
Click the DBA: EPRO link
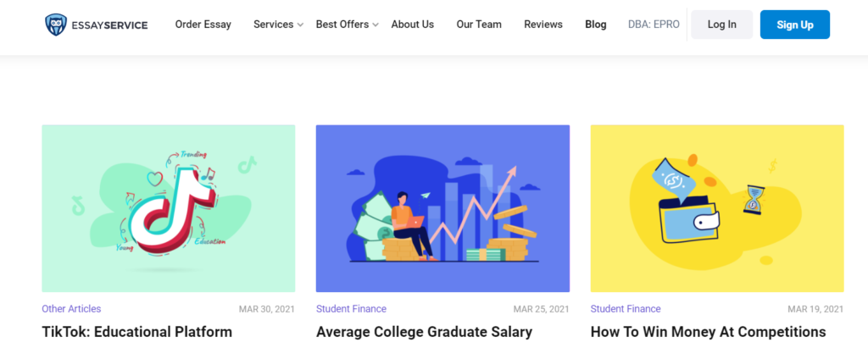[654, 25]
